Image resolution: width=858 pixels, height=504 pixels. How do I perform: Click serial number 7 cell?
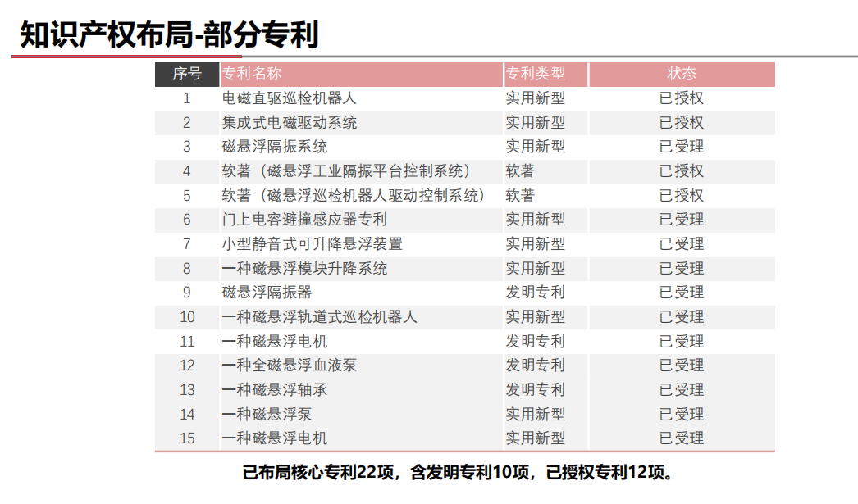click(187, 243)
